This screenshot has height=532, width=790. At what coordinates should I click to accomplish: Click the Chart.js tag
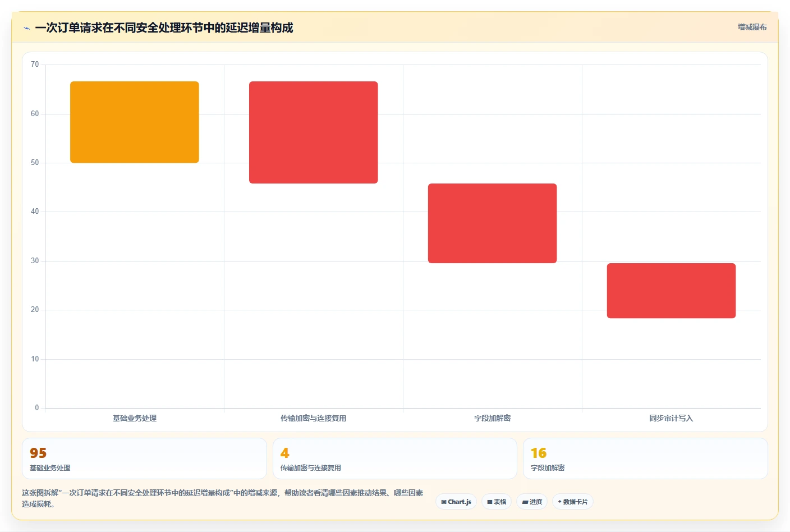tap(456, 502)
